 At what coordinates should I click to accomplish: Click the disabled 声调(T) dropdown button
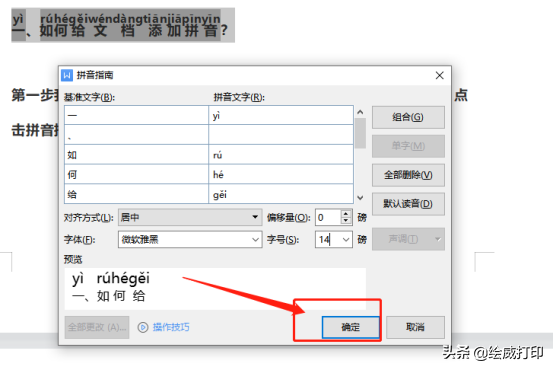coord(408,239)
